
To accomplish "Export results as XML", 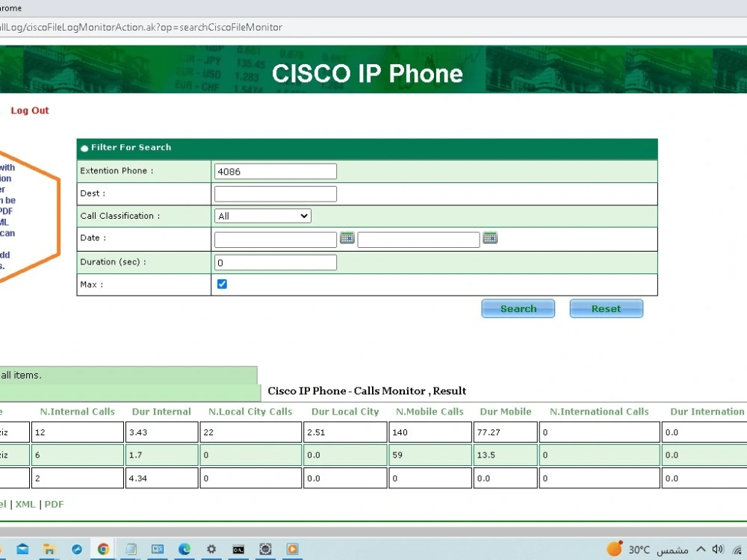I will tap(25, 504).
